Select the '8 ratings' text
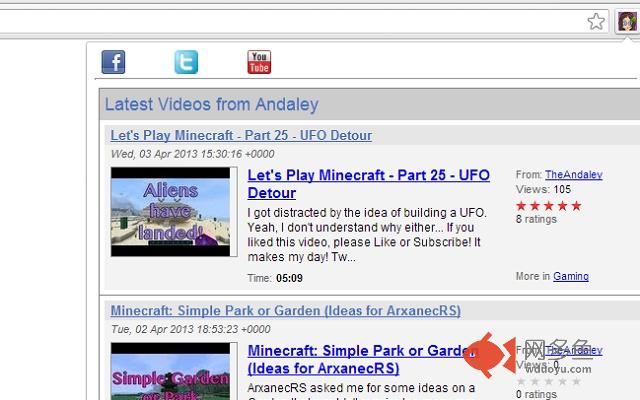This screenshot has width=640, height=400. 536,219
